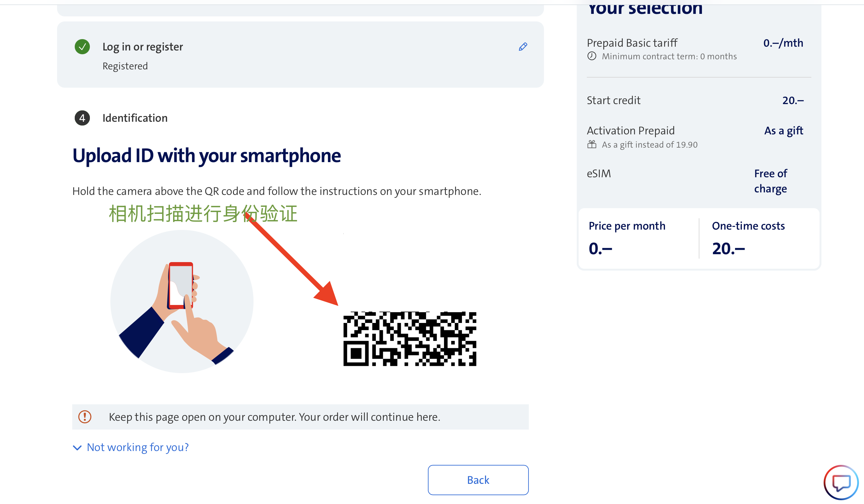Click the "Registered" status text
This screenshot has height=504, width=864.
pos(125,66)
